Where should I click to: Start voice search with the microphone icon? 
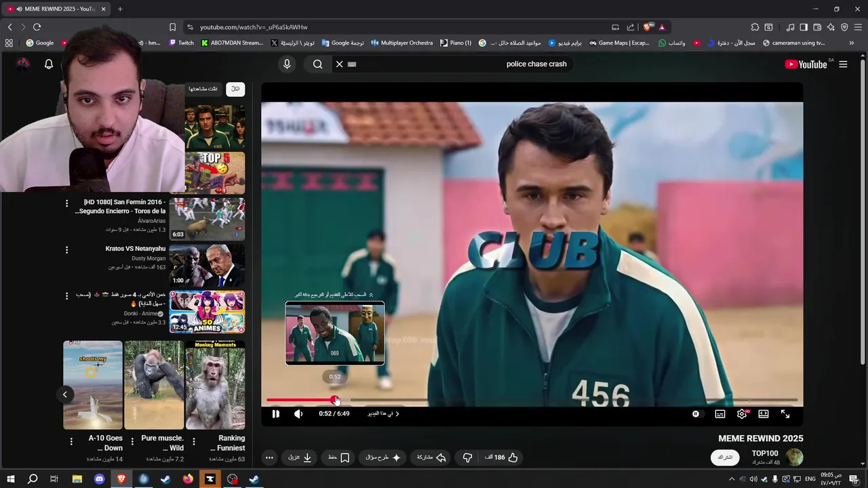(287, 64)
